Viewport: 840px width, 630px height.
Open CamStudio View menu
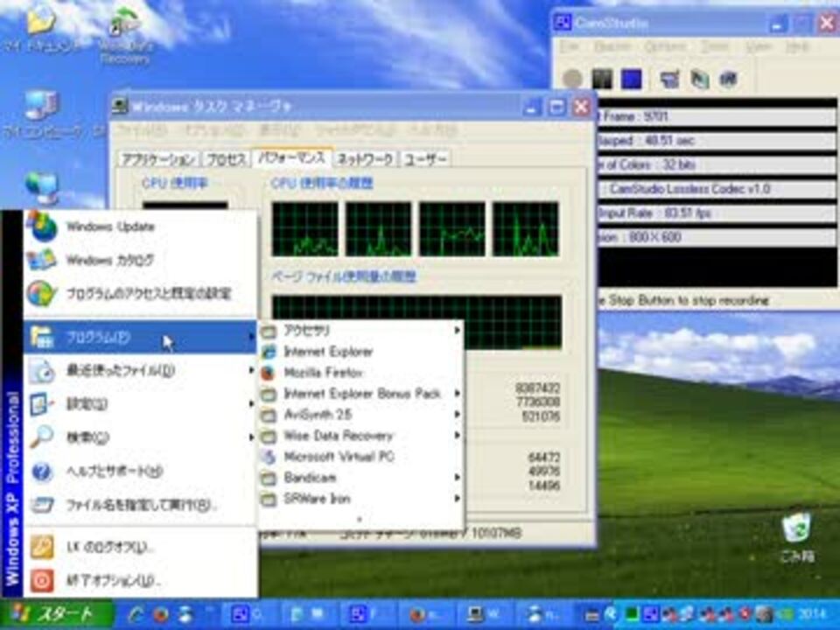[759, 47]
